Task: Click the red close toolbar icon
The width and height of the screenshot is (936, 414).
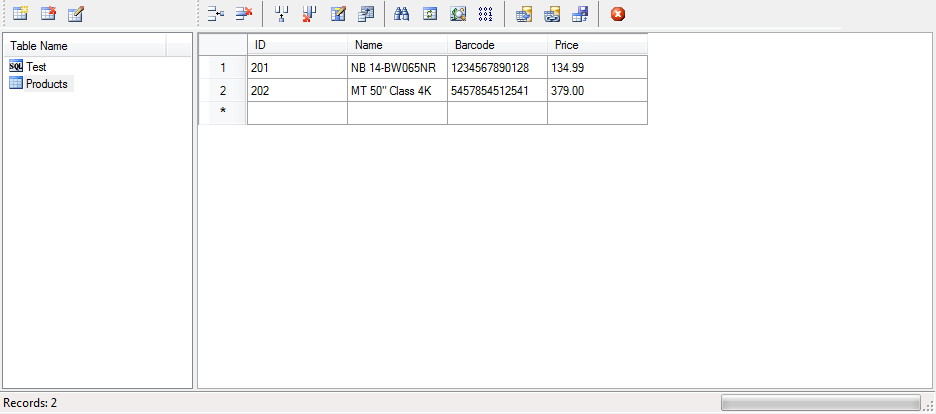Action: (618, 14)
